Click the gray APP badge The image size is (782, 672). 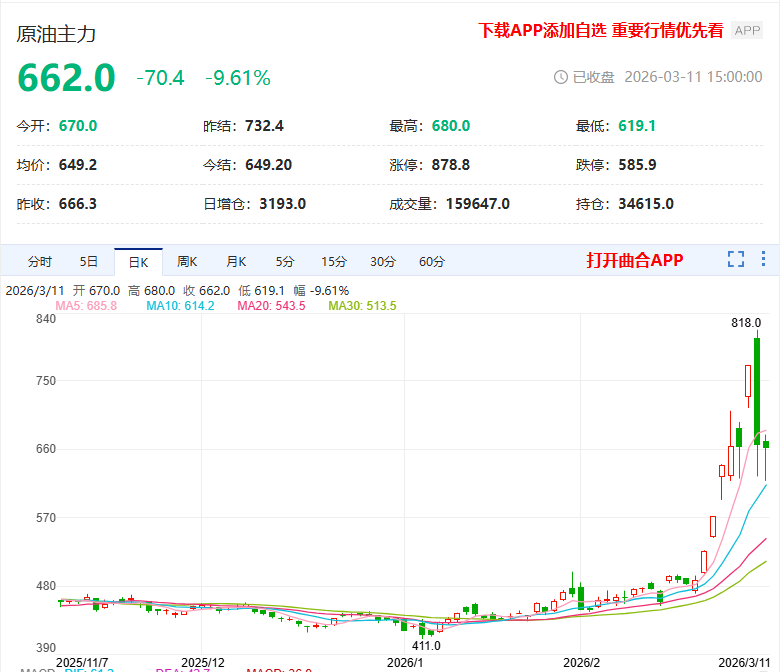747,31
